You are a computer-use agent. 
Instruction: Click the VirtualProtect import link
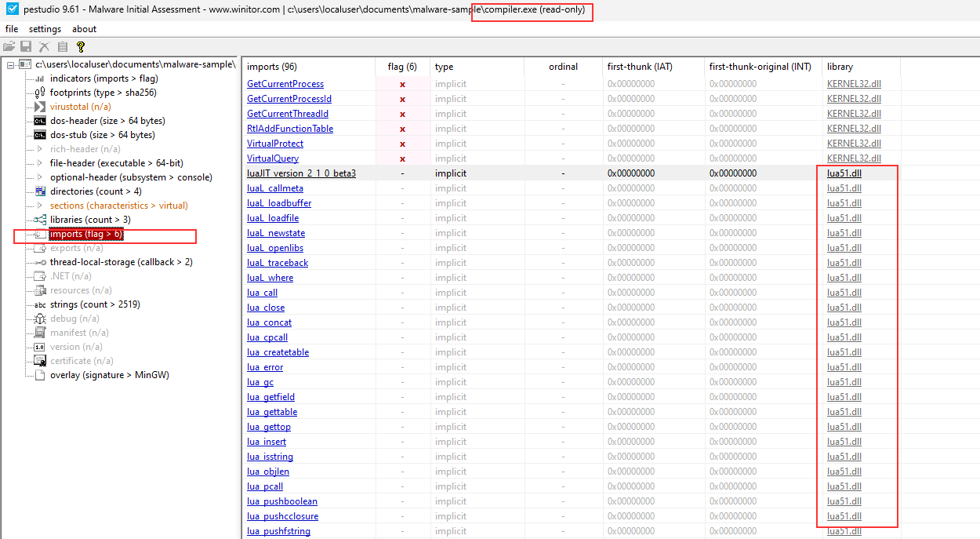(275, 144)
